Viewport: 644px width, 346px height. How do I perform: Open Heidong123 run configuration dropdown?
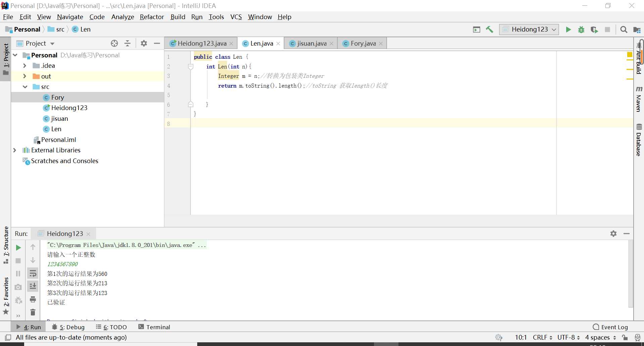tap(529, 30)
